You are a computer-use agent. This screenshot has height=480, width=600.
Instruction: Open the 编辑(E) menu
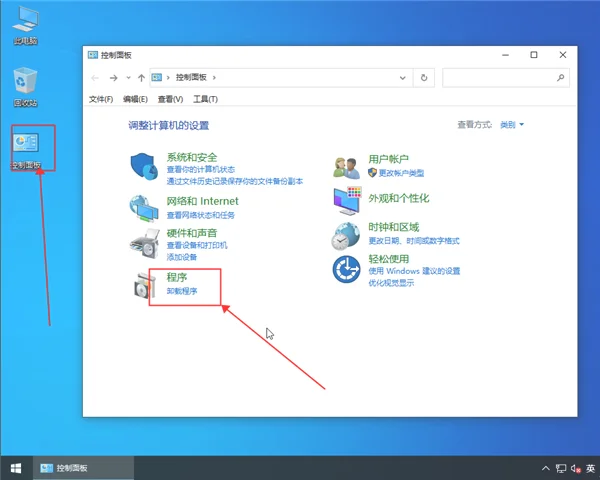point(135,100)
